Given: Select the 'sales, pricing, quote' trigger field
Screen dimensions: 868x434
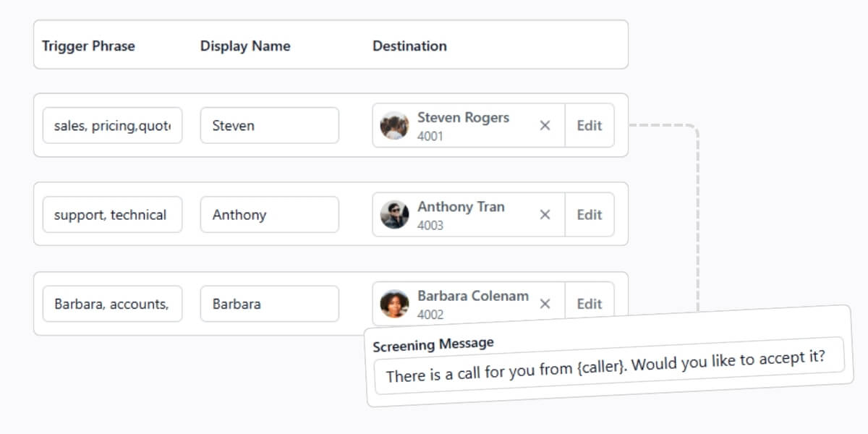Looking at the screenshot, I should click(111, 125).
